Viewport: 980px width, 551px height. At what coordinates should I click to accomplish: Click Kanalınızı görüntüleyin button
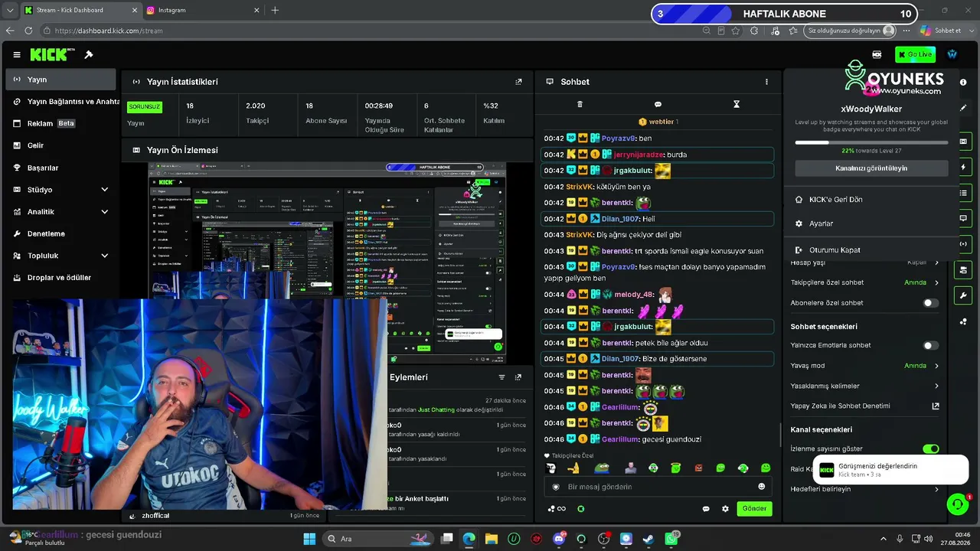click(871, 168)
